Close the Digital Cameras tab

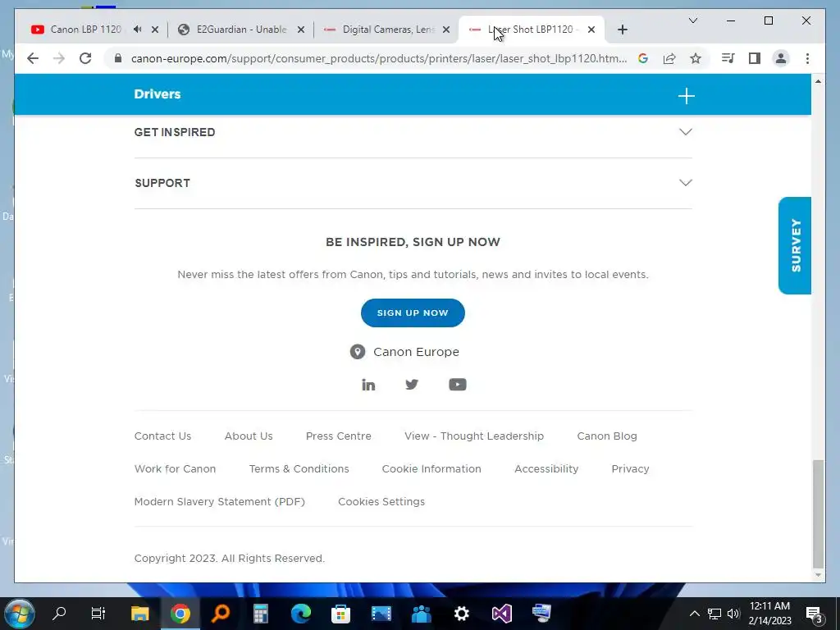coord(446,30)
